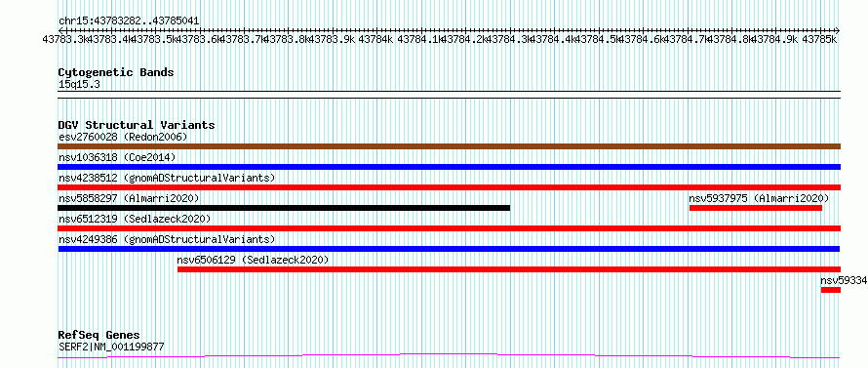Click the red nsv4238512 variant bar

(449, 187)
